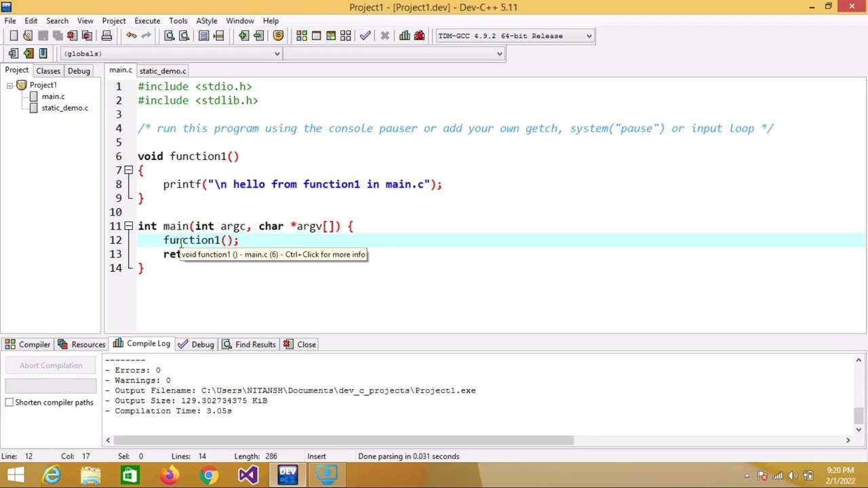This screenshot has height=488, width=868.
Task: Open the (globals) class browser dropdown
Action: click(171, 54)
